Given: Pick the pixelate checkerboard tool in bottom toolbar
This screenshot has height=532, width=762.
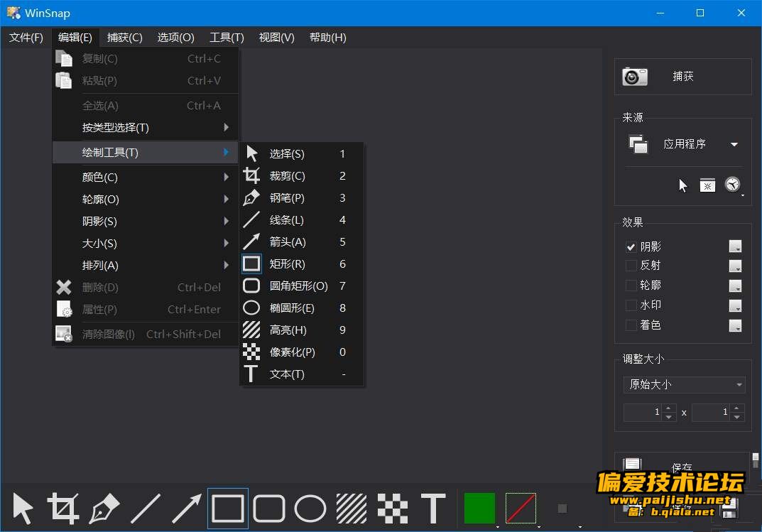Looking at the screenshot, I should click(x=393, y=508).
